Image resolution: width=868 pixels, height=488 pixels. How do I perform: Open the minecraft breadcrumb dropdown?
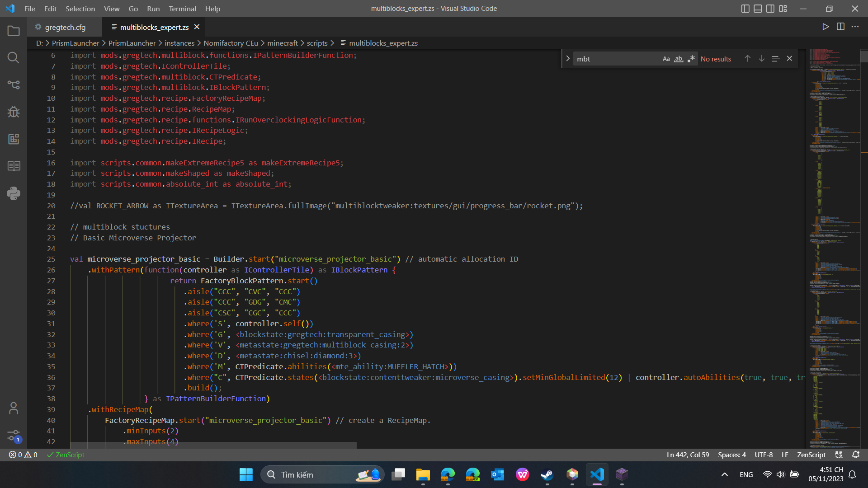click(282, 43)
